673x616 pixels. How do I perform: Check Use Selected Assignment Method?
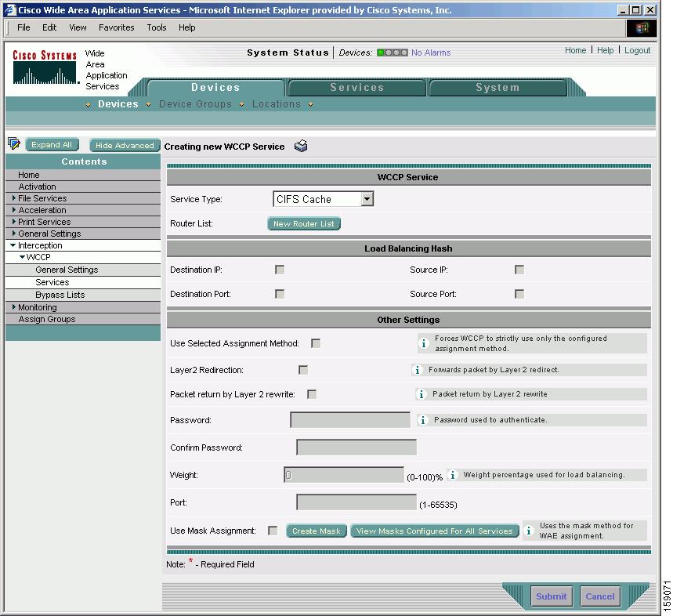[316, 343]
